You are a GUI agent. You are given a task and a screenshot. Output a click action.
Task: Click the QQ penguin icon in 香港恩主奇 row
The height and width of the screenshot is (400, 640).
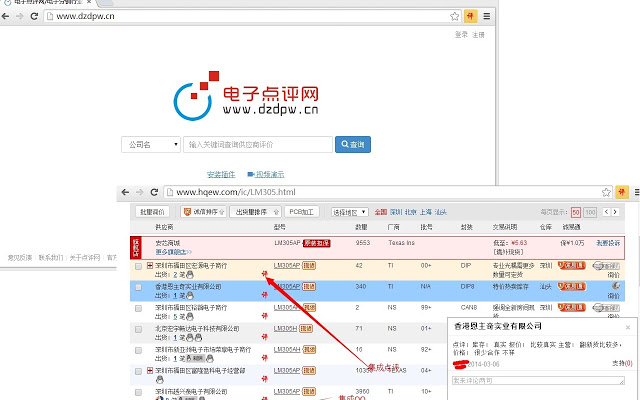click(190, 296)
